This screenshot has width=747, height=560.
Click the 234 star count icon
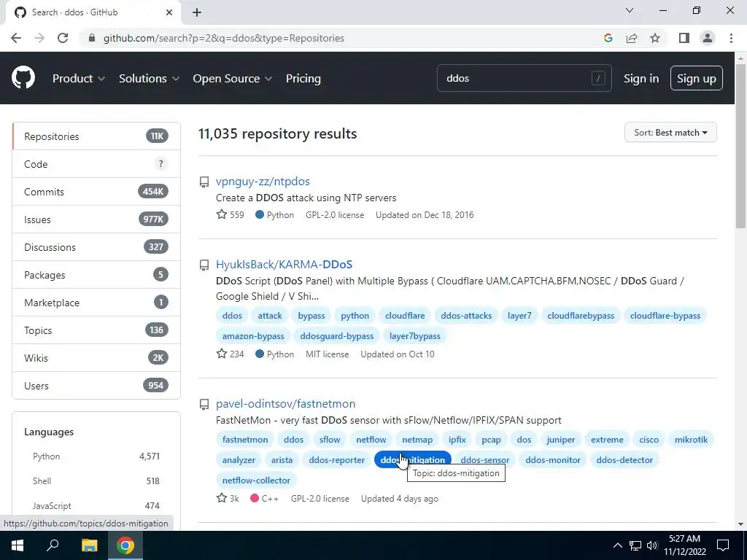pos(222,354)
